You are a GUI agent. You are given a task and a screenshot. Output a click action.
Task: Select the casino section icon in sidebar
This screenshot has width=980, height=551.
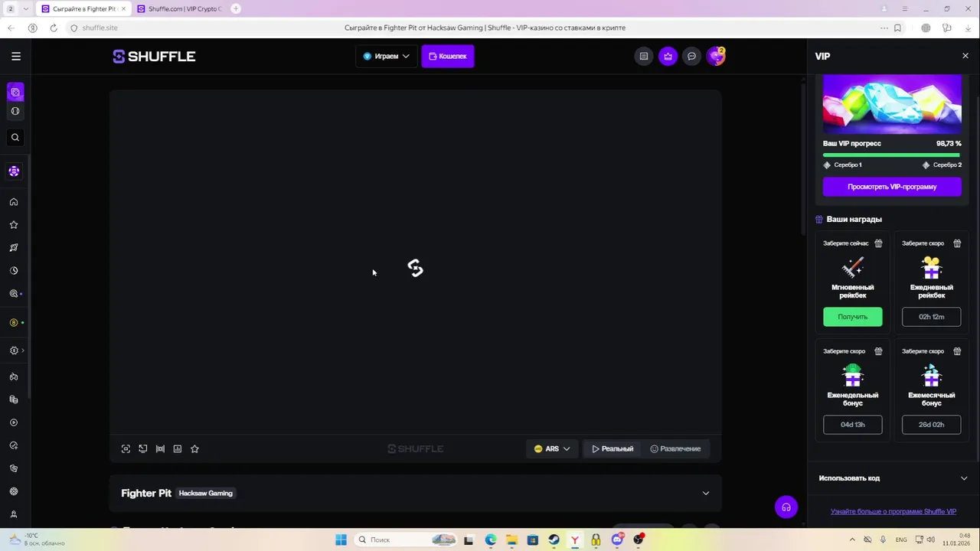pos(15,93)
